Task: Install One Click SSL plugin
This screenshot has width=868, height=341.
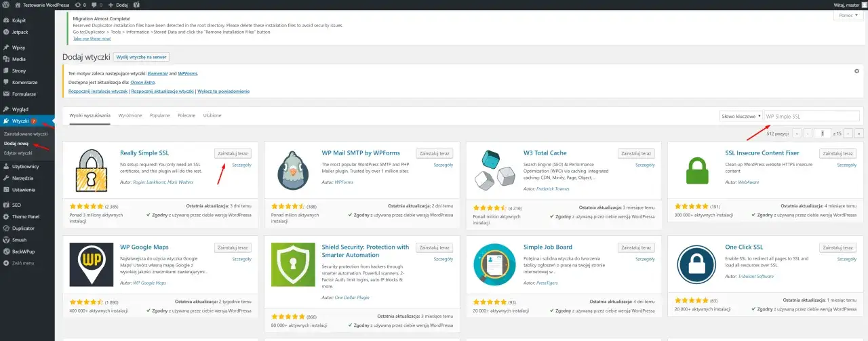Action: [x=838, y=247]
